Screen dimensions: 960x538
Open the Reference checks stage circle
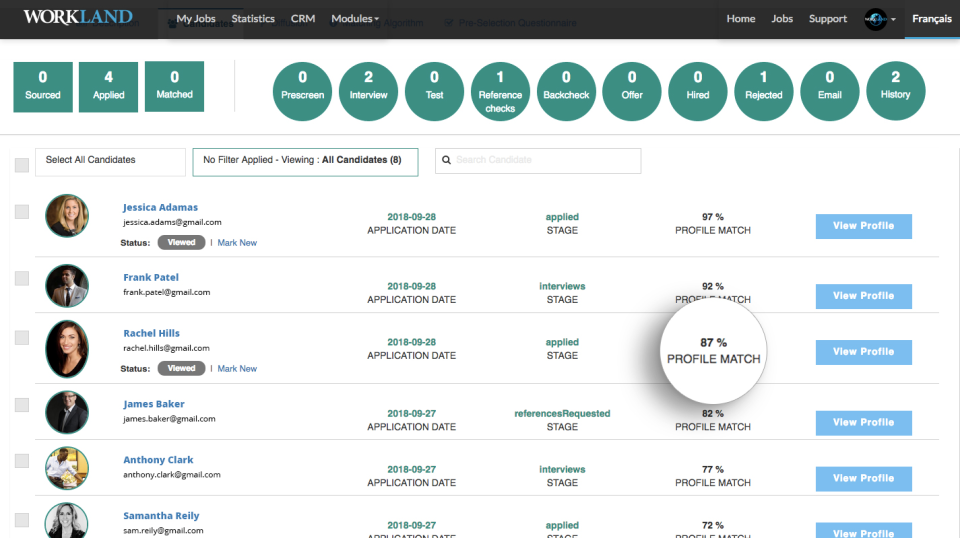tap(500, 91)
